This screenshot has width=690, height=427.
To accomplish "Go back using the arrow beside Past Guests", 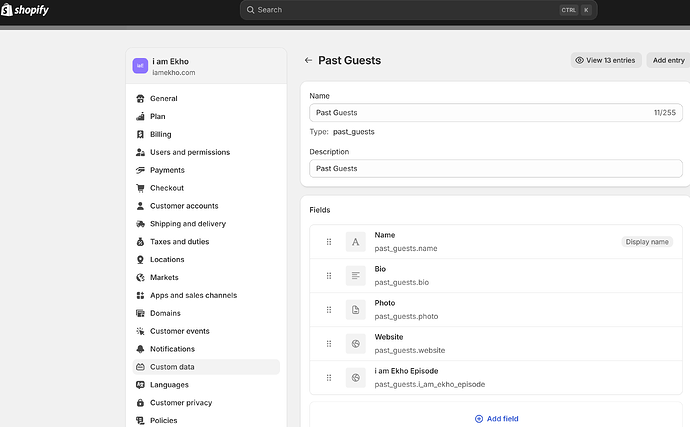I will (309, 60).
